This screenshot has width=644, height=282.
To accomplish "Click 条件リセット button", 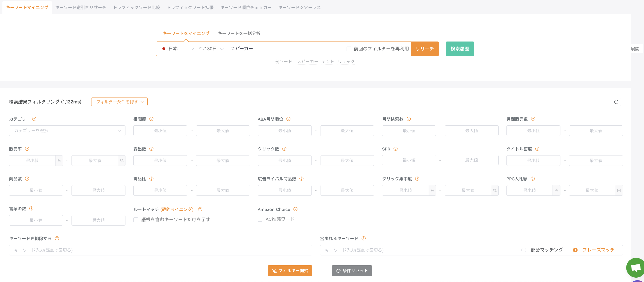I will tap(352, 271).
